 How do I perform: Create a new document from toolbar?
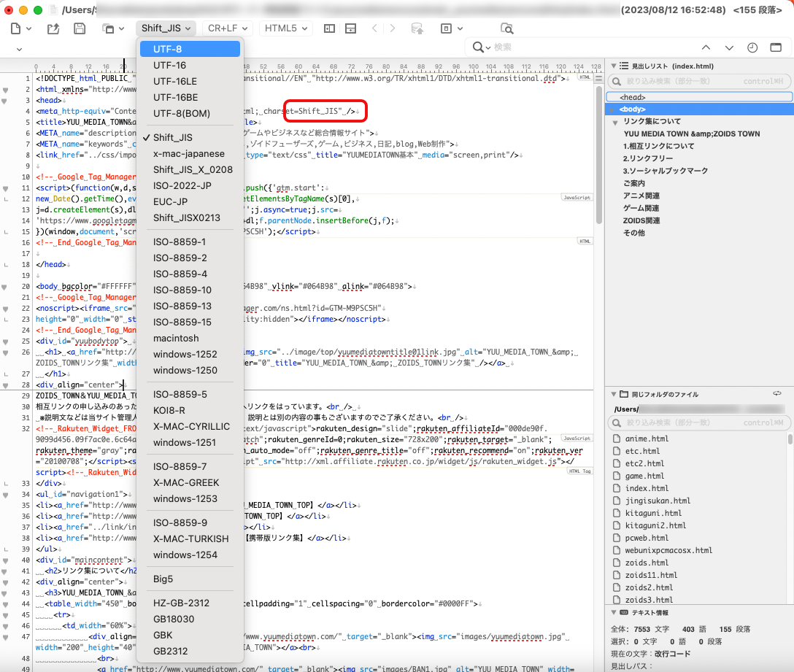16,28
